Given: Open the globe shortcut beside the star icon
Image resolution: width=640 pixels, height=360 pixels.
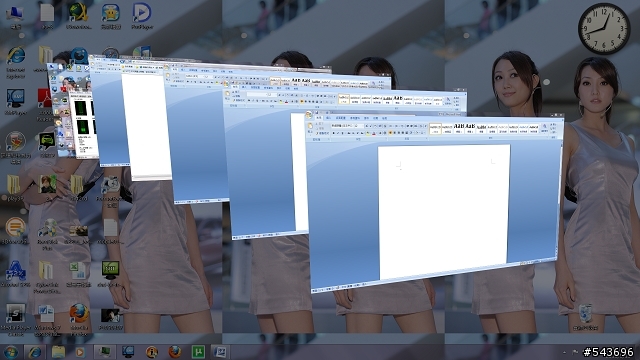Looking at the screenshot, I should coord(78,16).
